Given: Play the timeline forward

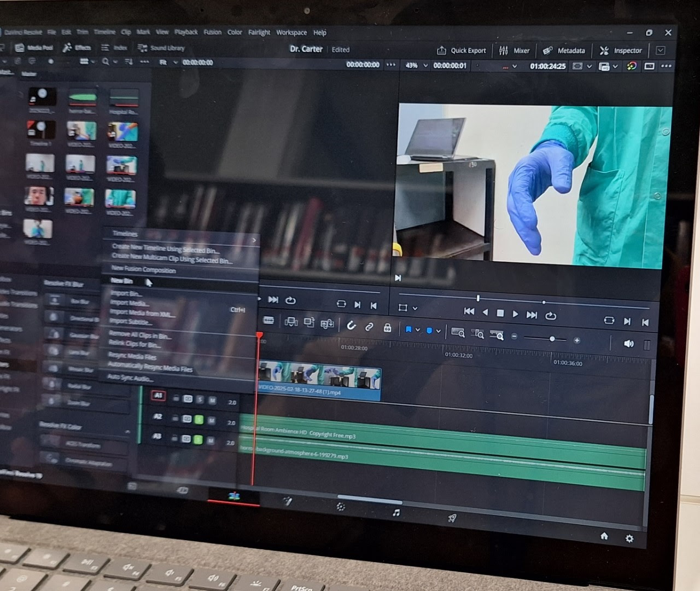Looking at the screenshot, I should point(515,314).
